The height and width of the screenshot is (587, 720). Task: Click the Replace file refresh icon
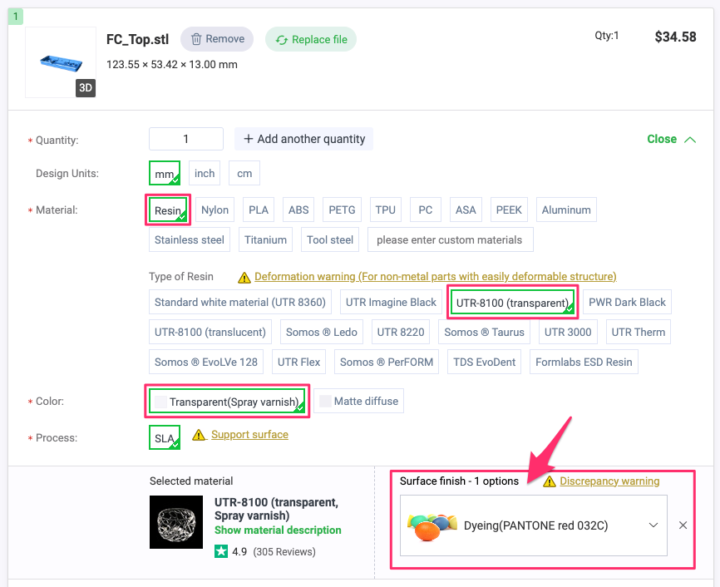coord(280,40)
